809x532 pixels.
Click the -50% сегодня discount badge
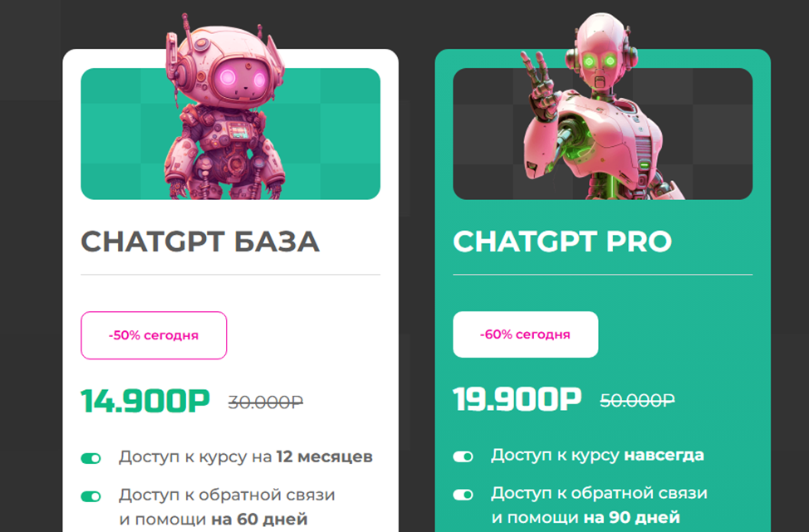click(x=154, y=335)
